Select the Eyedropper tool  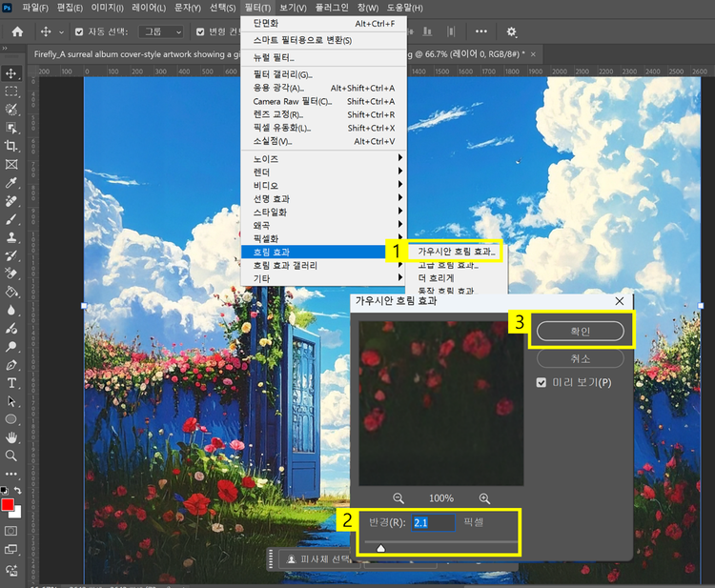[10, 183]
